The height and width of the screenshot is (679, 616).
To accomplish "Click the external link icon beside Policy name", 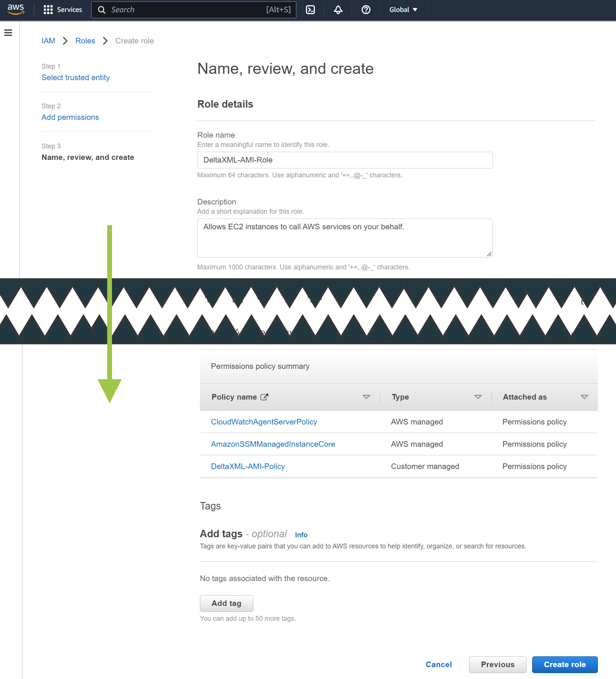I will (x=264, y=397).
